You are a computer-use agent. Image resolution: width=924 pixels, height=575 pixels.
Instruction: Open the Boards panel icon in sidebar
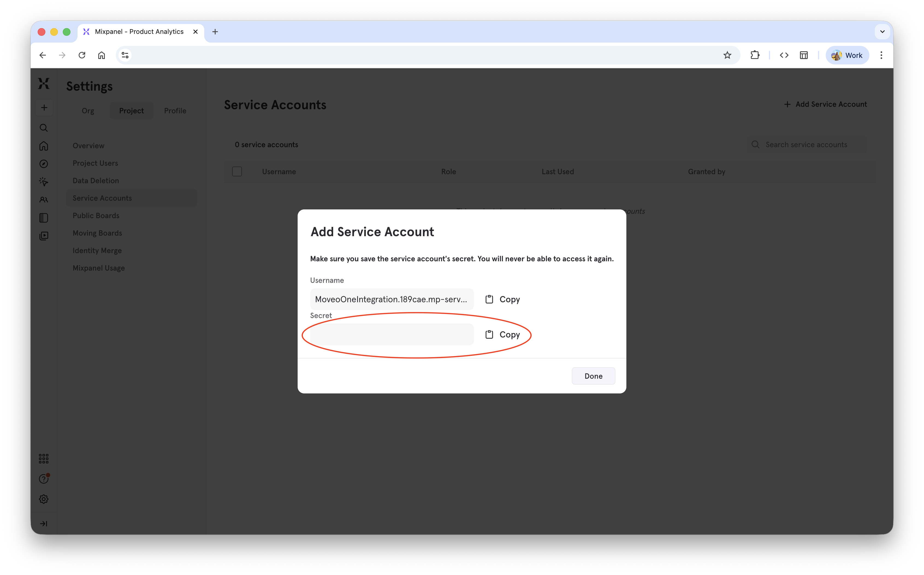[44, 218]
